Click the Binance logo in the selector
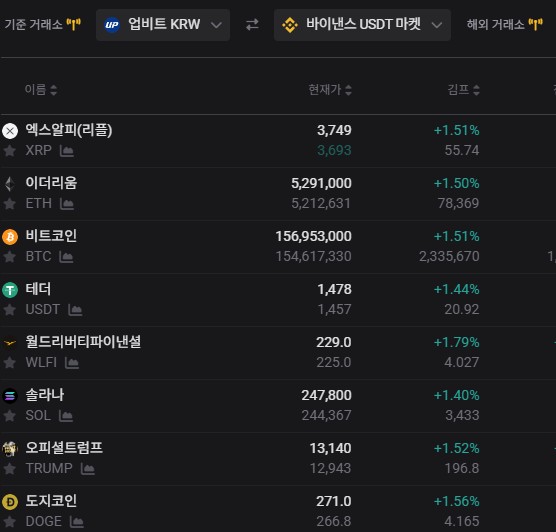This screenshot has width=556, height=532. 290,25
